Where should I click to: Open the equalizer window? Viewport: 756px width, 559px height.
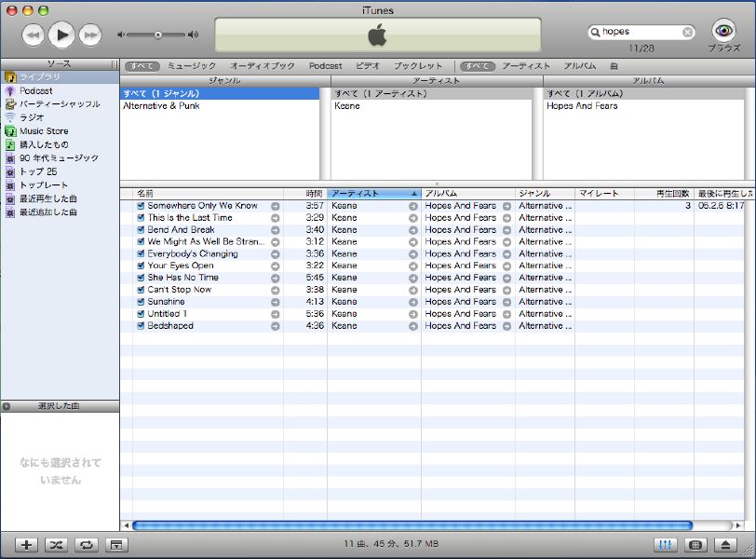click(x=665, y=545)
